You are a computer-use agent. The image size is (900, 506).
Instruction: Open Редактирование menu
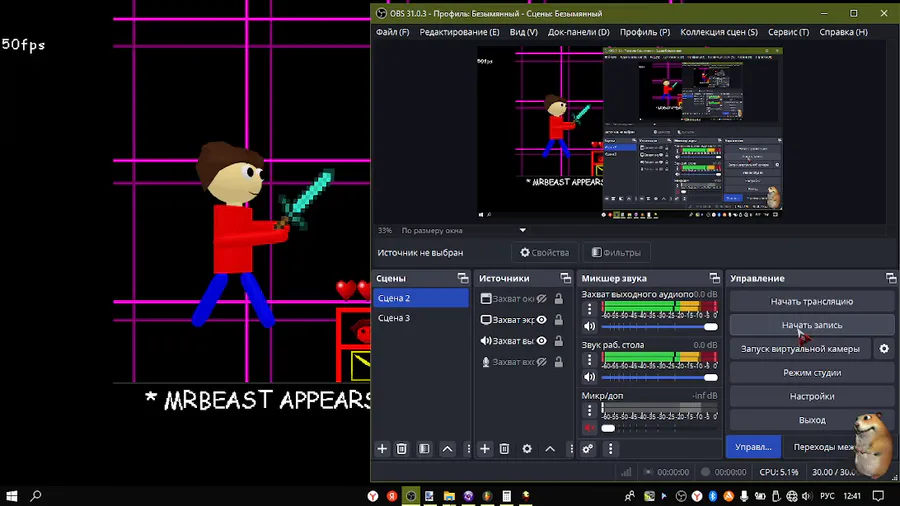pyautogui.click(x=459, y=32)
